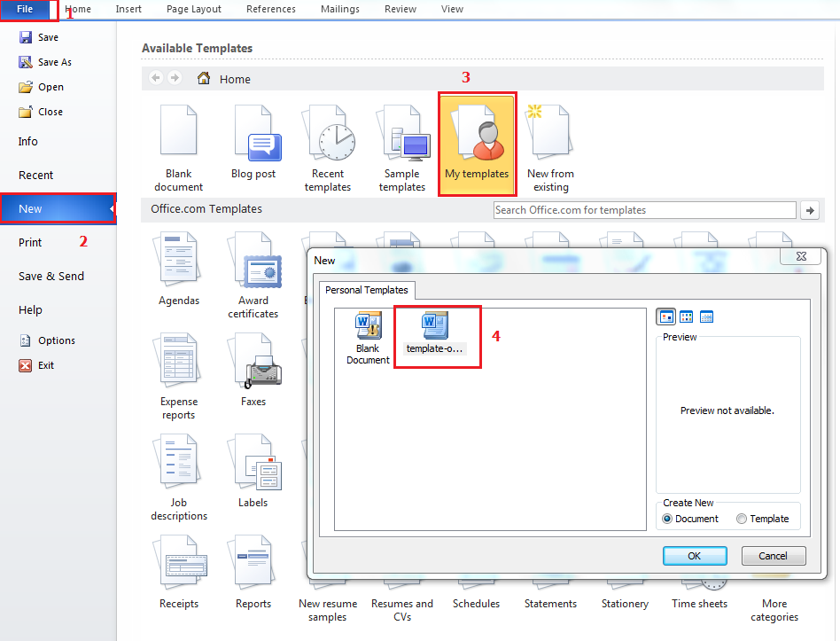This screenshot has height=641, width=840.
Task: Select the Personal Templates tab
Action: (x=367, y=290)
